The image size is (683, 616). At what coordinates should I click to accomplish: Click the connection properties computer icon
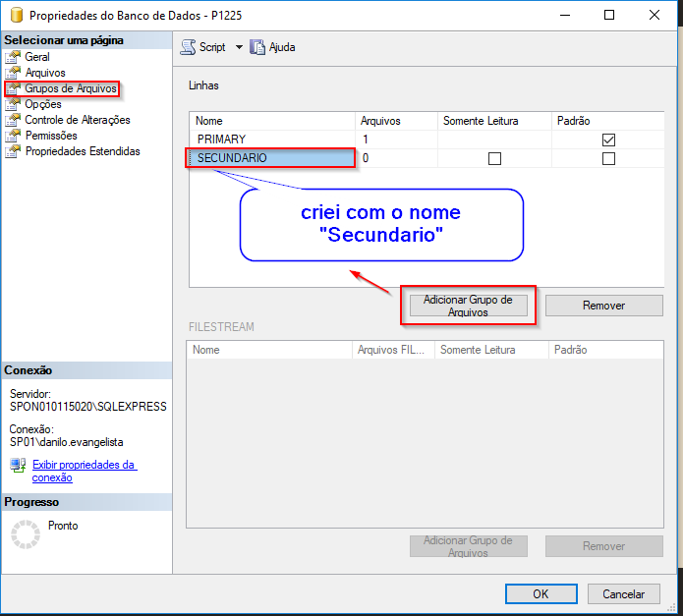pos(18,465)
